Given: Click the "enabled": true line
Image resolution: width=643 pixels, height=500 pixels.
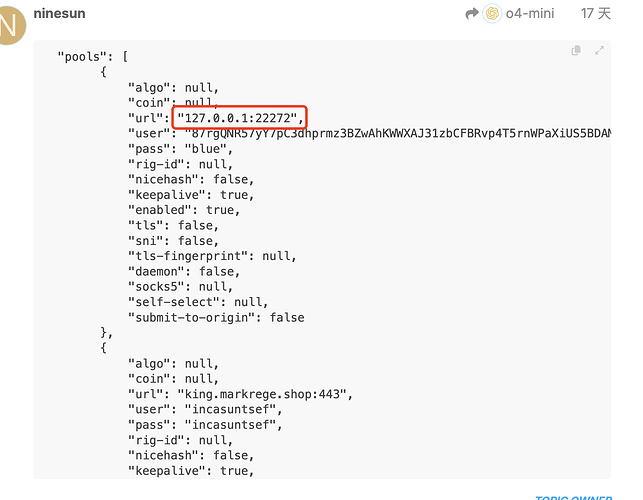Looking at the screenshot, I should (x=184, y=210).
